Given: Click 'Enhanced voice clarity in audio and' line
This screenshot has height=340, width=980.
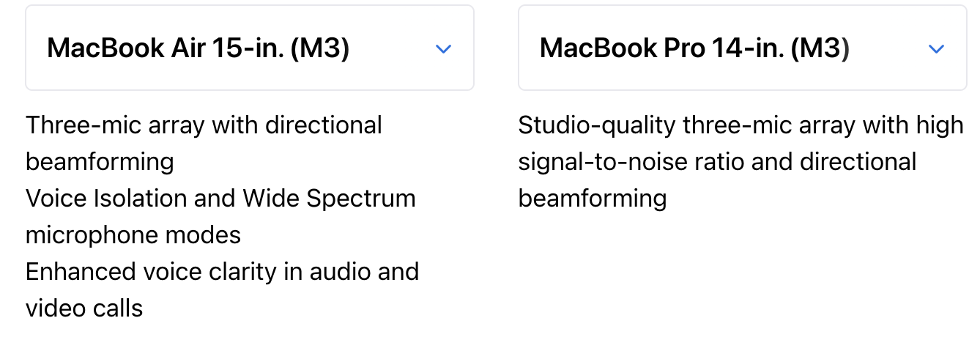Looking at the screenshot, I should pyautogui.click(x=222, y=272).
